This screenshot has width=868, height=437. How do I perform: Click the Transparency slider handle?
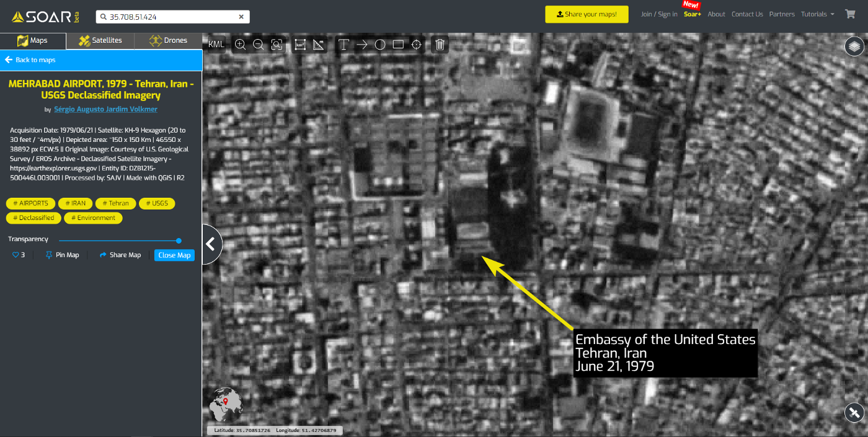point(179,241)
